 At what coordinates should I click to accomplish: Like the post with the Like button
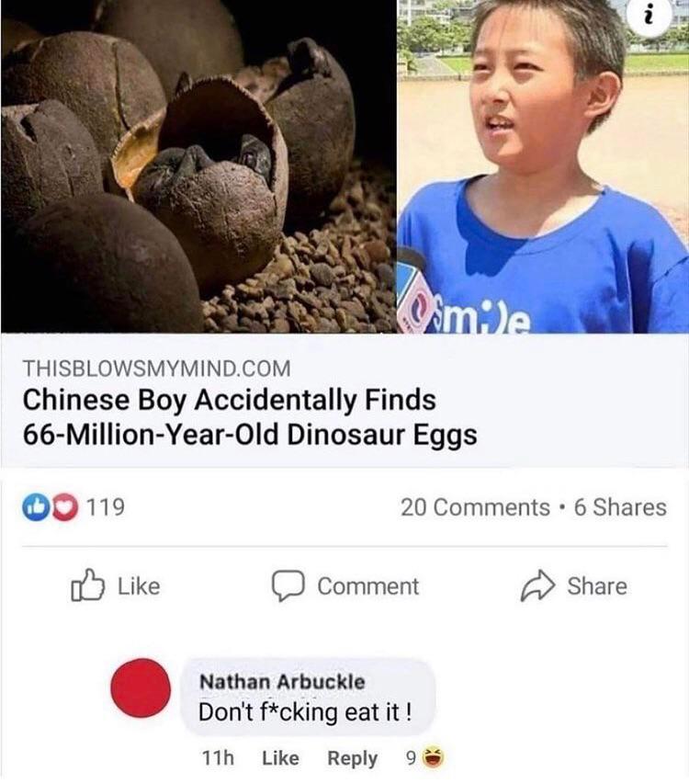116,585
